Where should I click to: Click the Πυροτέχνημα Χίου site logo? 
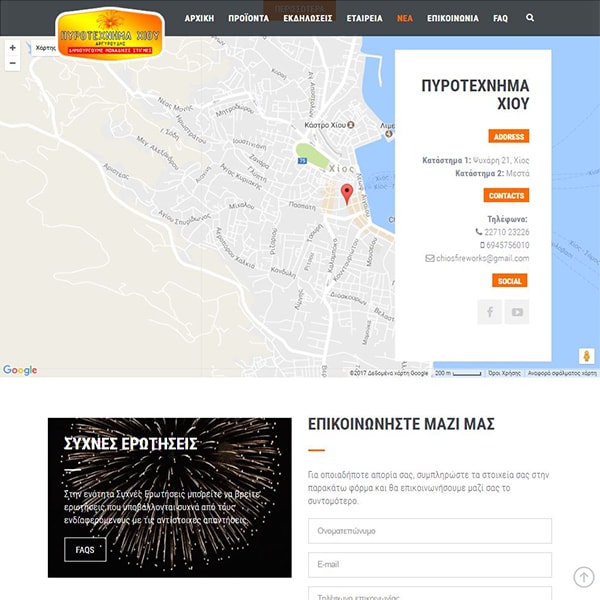pos(110,33)
